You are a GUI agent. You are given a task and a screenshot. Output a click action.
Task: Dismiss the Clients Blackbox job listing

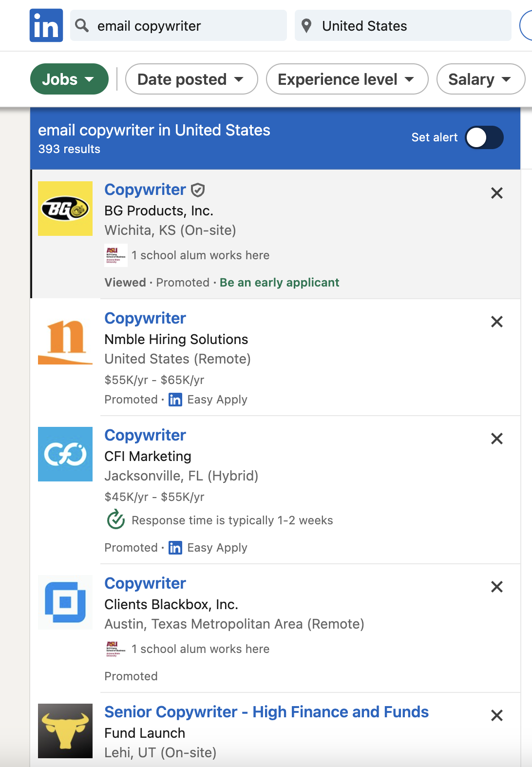tap(497, 587)
